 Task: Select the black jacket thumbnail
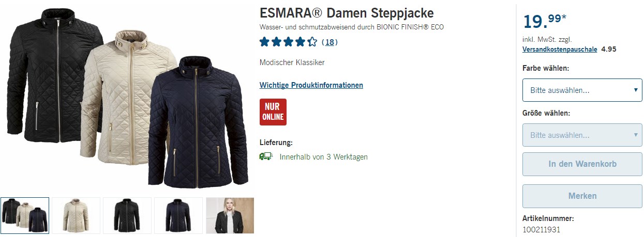pyautogui.click(x=127, y=215)
